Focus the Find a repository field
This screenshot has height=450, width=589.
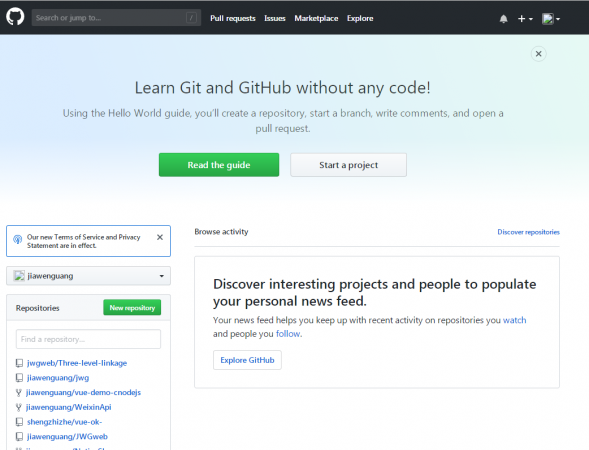88,339
